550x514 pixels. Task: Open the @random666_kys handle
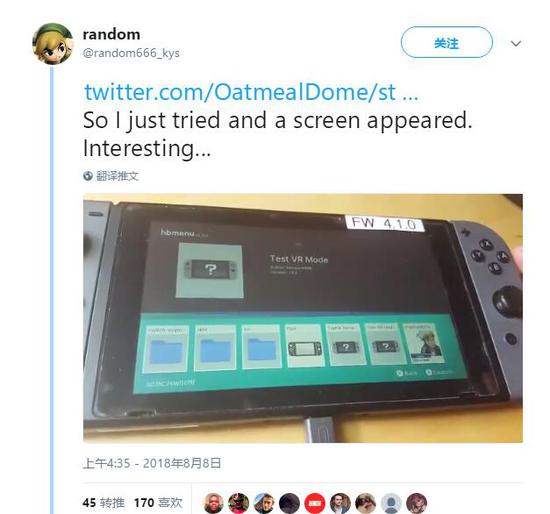click(131, 53)
